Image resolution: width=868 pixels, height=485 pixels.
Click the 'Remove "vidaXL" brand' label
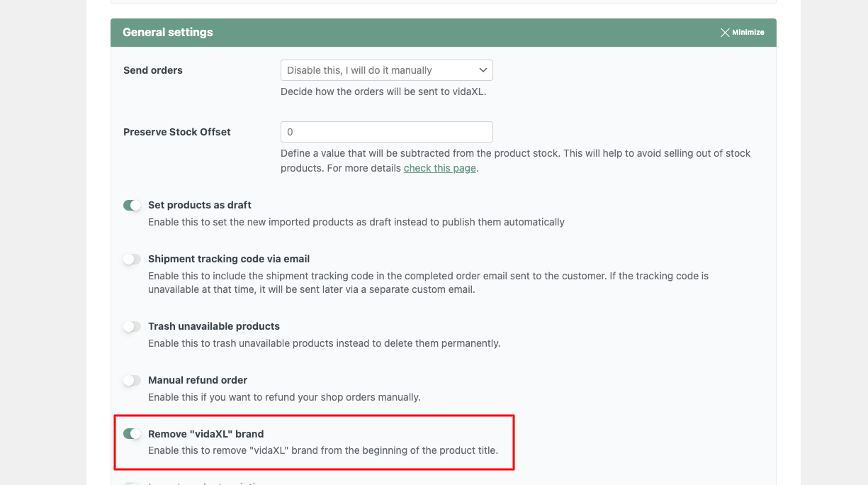click(x=205, y=434)
